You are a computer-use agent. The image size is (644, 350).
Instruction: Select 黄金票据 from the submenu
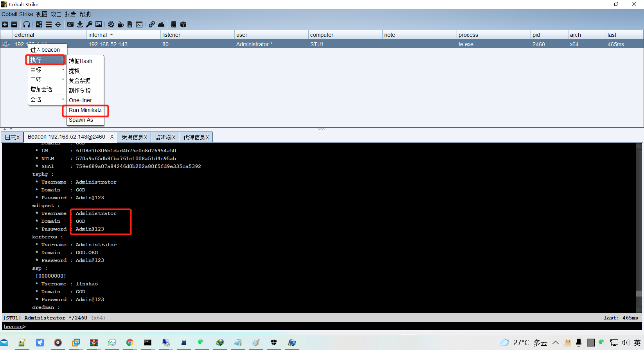tap(85, 81)
